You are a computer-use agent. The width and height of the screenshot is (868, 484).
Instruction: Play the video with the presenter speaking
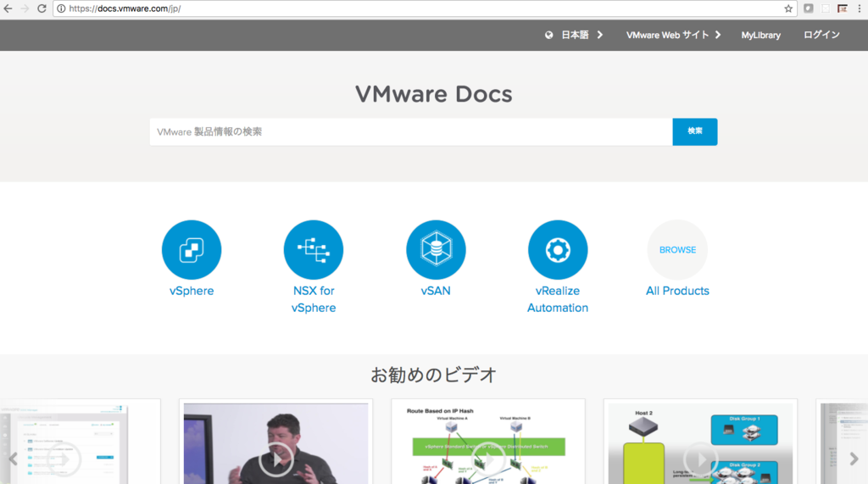[x=275, y=459]
